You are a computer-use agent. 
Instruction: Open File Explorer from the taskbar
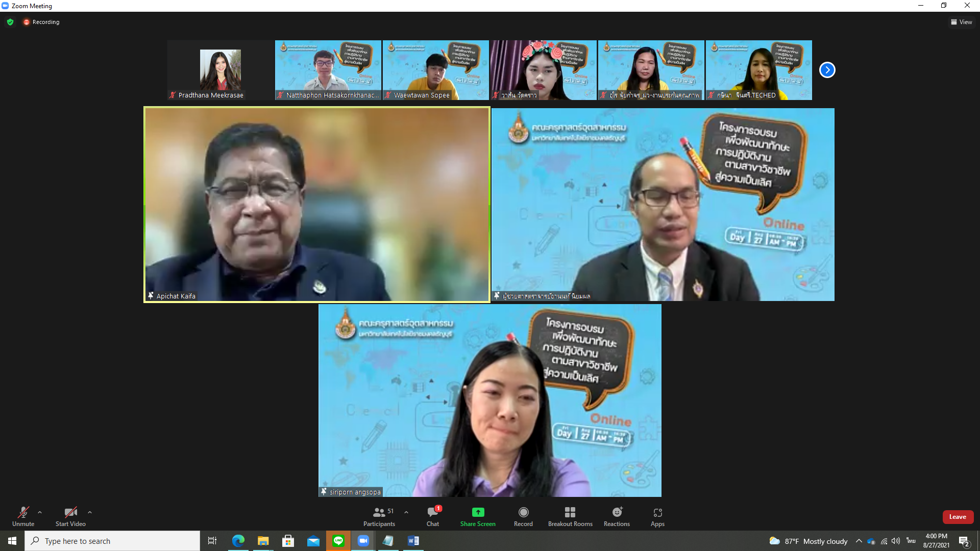pyautogui.click(x=263, y=541)
